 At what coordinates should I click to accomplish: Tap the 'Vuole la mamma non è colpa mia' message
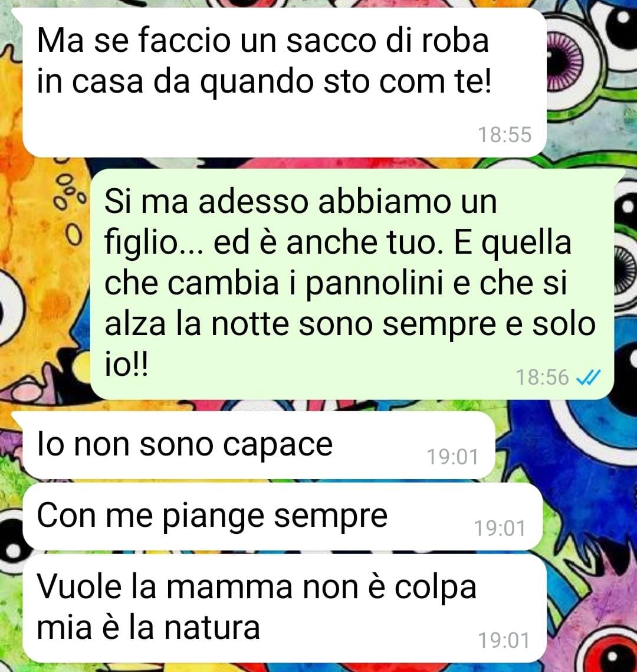284,608
